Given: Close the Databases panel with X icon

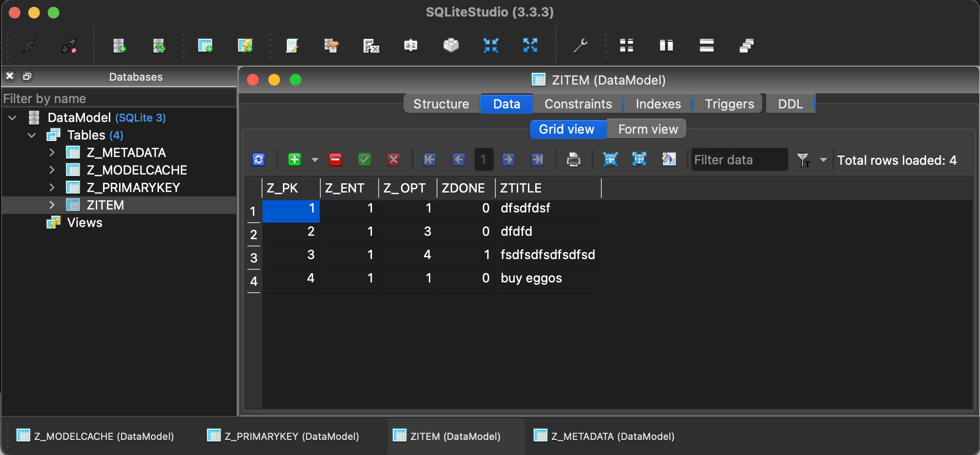Looking at the screenshot, I should [10, 76].
